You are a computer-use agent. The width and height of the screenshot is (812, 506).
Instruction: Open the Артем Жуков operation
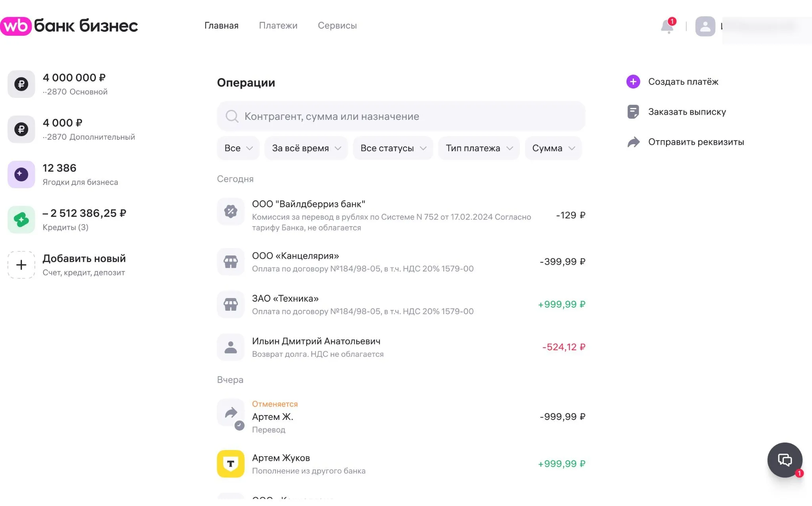pyautogui.click(x=401, y=464)
